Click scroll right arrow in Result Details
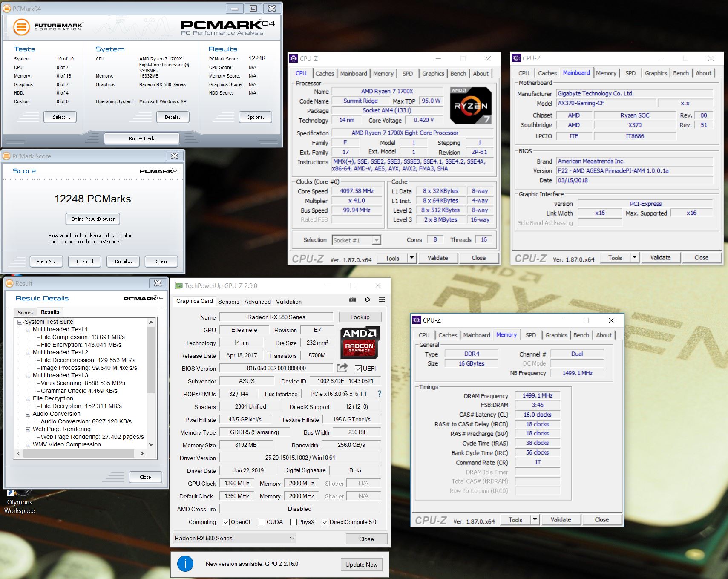This screenshot has width=728, height=579. coord(142,454)
